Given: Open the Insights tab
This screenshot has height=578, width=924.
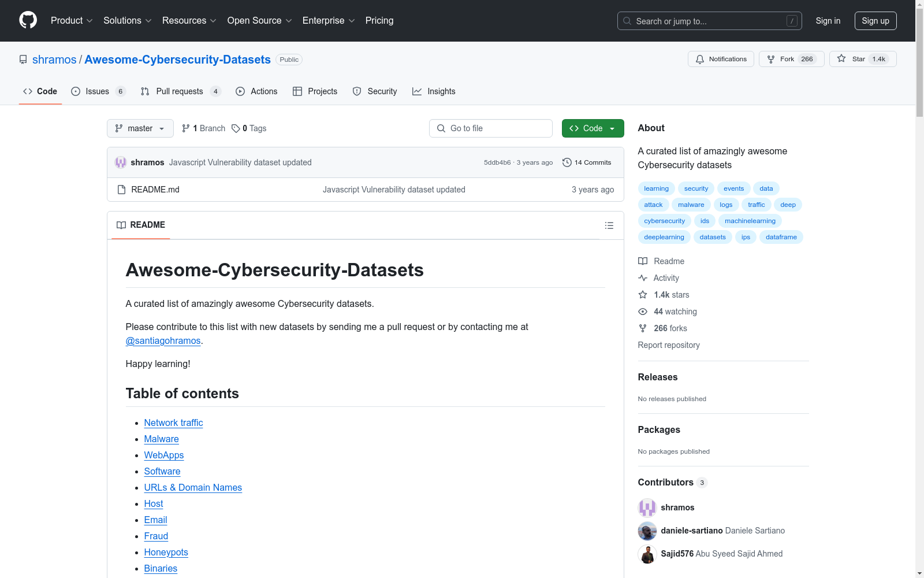Looking at the screenshot, I should pos(434,91).
